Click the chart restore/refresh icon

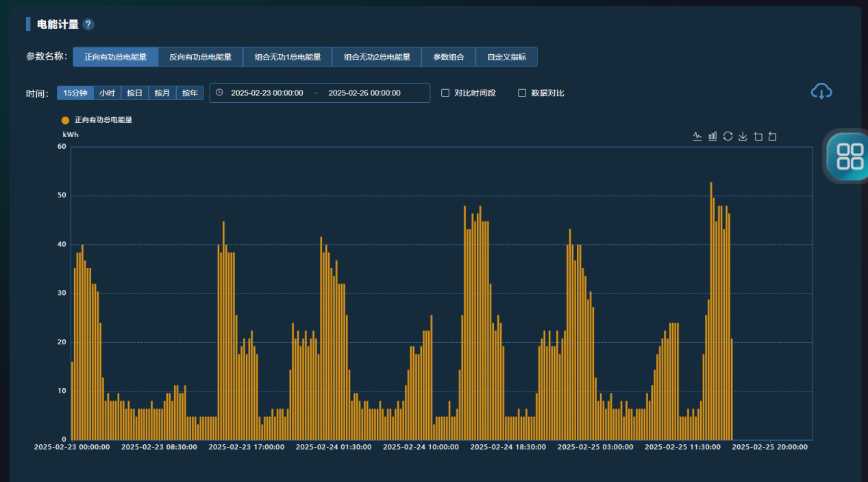tap(728, 136)
